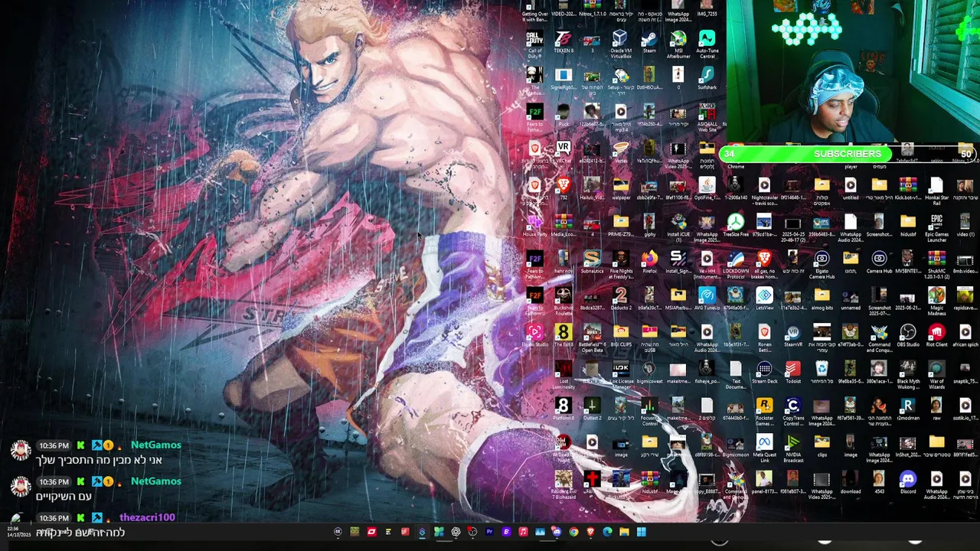The width and height of the screenshot is (980, 551).
Task: Open Premiere Pro from the taskbar
Action: coord(489,532)
